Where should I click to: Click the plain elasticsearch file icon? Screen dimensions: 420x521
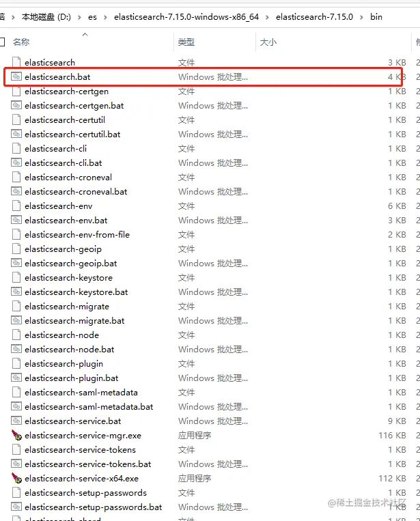[x=16, y=62]
